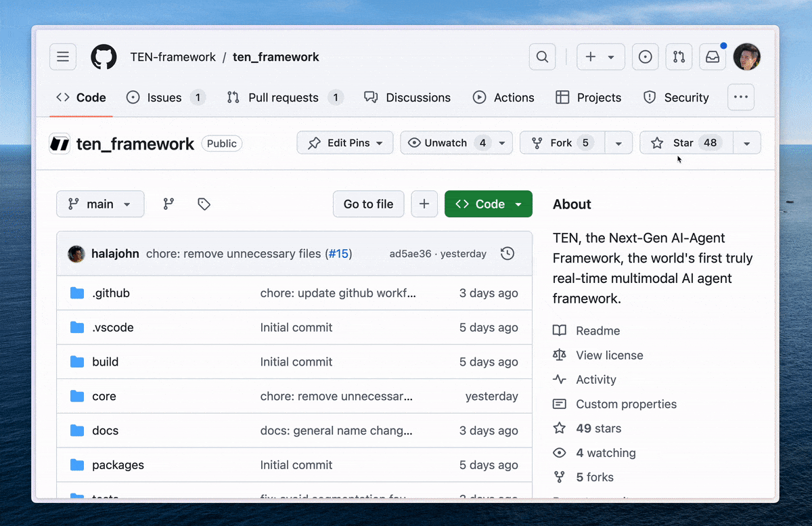Open the issues shortcut icon in header
Image resolution: width=812 pixels, height=526 pixels.
point(645,57)
